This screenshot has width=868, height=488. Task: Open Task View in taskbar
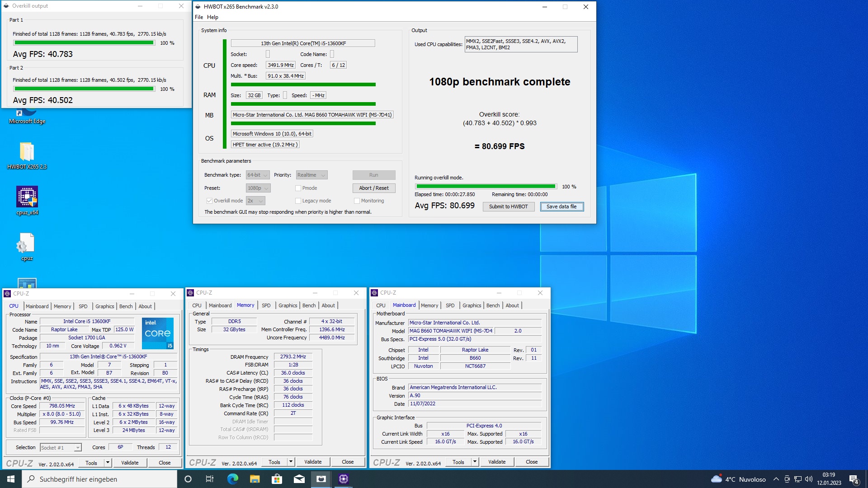[210, 479]
